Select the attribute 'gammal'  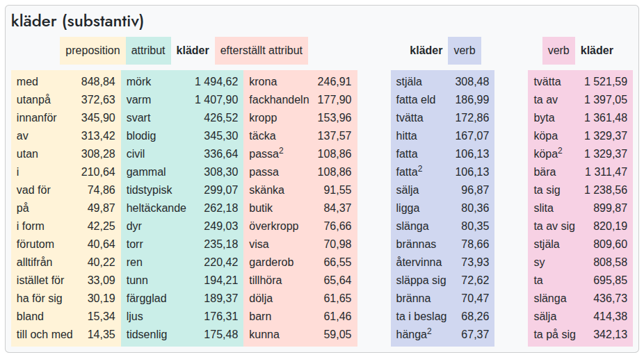tap(146, 172)
